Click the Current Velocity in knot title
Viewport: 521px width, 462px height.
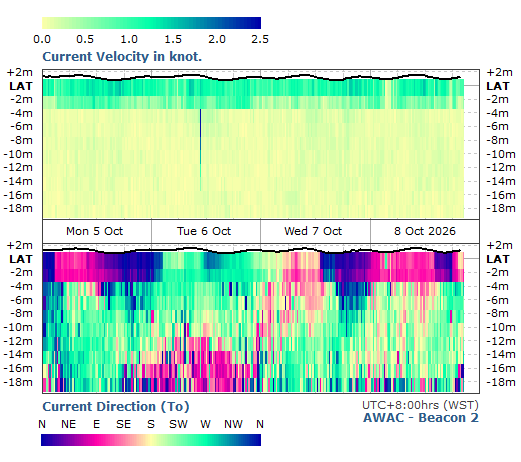tap(122, 57)
